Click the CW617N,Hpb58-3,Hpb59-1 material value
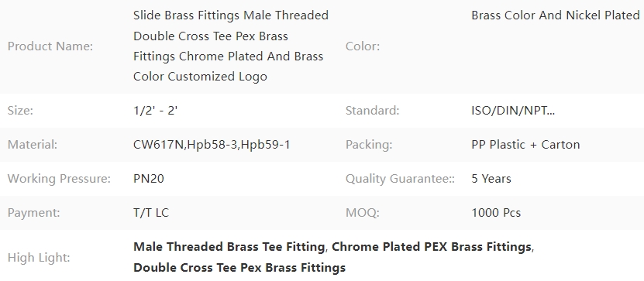The height and width of the screenshot is (281, 644). [x=212, y=145]
